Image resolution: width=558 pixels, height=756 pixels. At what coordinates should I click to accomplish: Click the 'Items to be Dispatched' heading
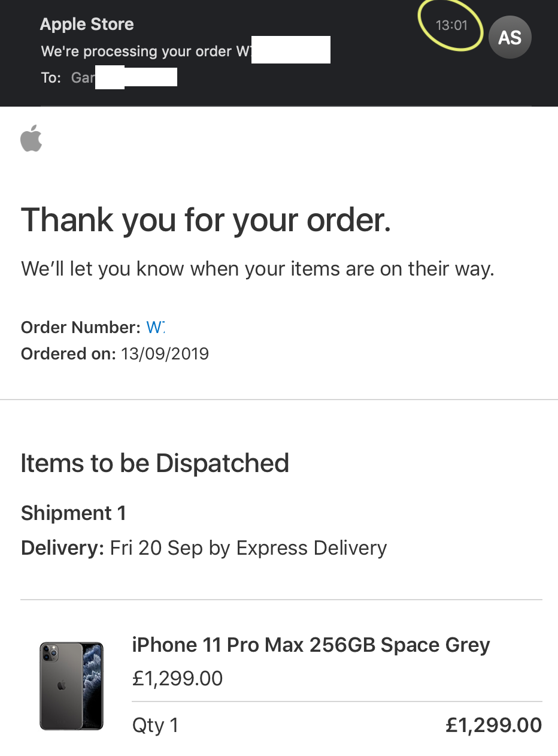tap(155, 463)
